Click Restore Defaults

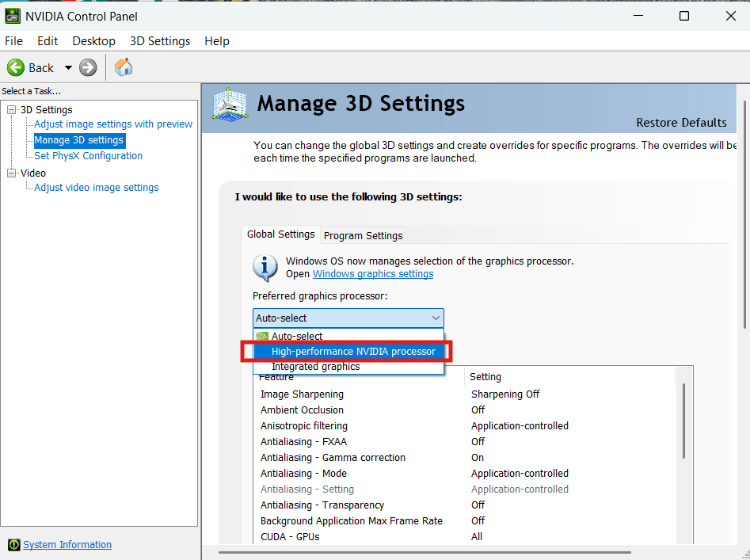pos(681,123)
